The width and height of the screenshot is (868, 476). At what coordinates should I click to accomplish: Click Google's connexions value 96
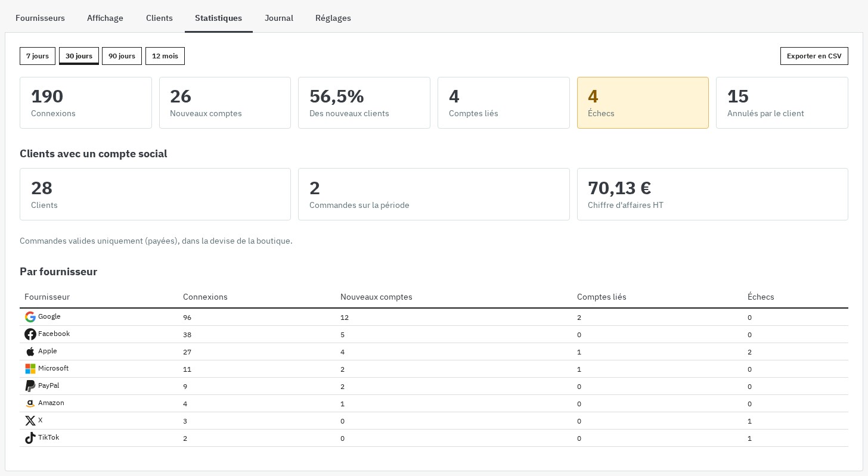point(187,318)
